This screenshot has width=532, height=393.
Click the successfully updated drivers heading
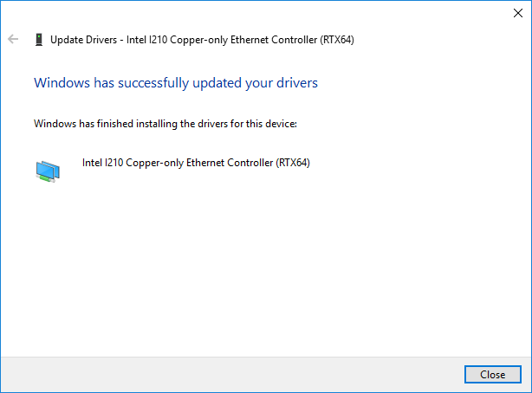click(x=175, y=83)
